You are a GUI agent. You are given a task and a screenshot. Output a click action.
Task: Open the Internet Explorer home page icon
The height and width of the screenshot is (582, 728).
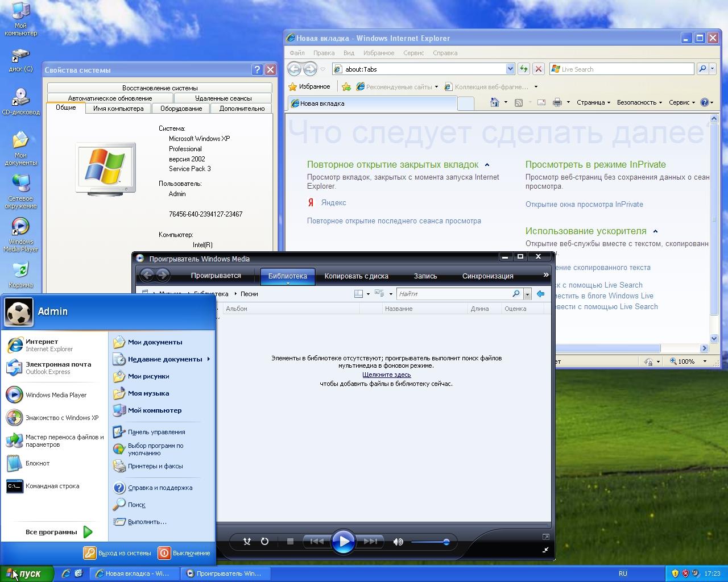pyautogui.click(x=495, y=102)
